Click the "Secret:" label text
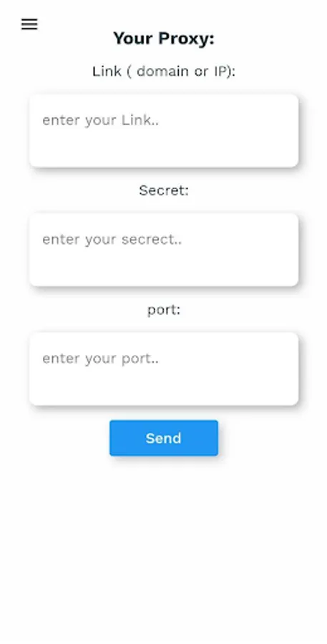327x644 pixels. [164, 190]
